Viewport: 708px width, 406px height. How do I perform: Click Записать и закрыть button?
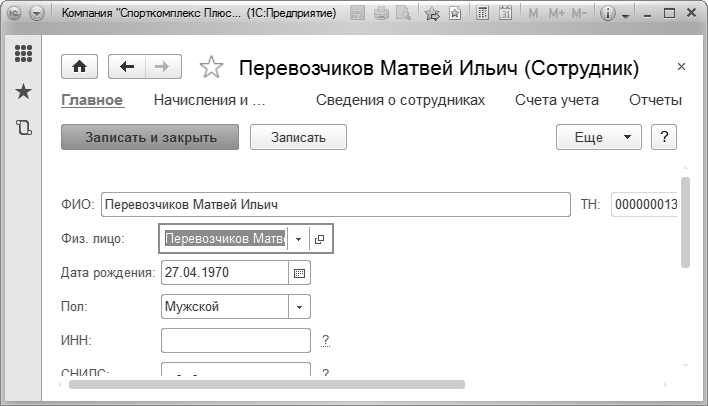(x=150, y=137)
